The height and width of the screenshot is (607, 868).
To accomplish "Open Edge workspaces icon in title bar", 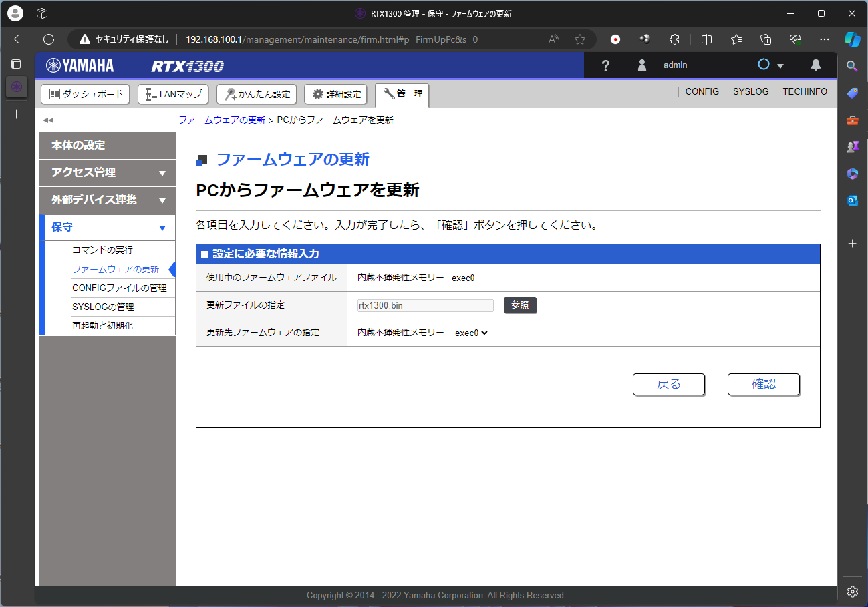I will click(x=42, y=13).
